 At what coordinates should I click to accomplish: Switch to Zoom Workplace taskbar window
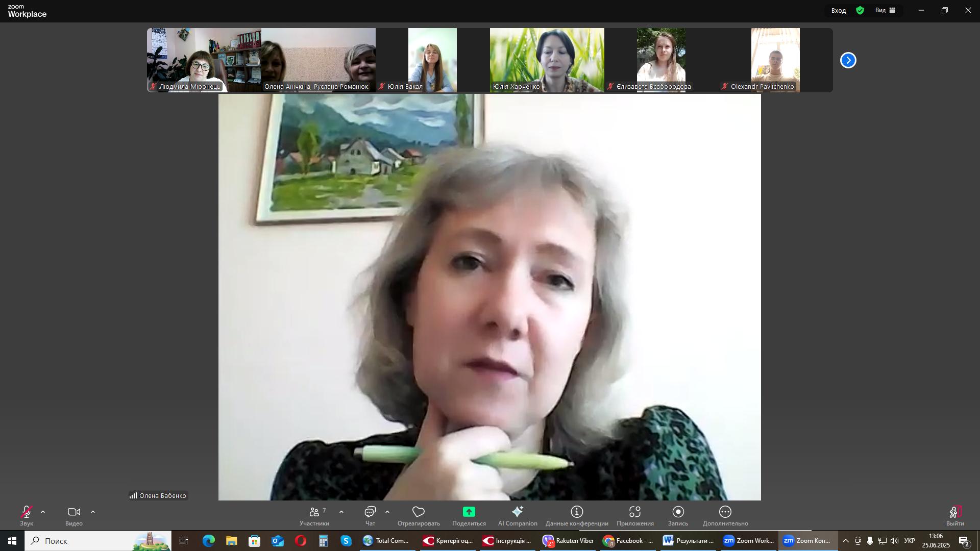(x=748, y=541)
